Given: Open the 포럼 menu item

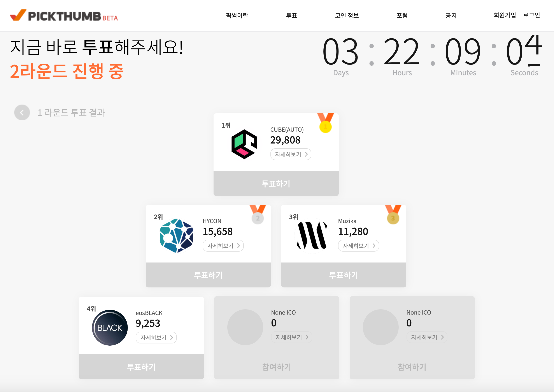Looking at the screenshot, I should [402, 16].
